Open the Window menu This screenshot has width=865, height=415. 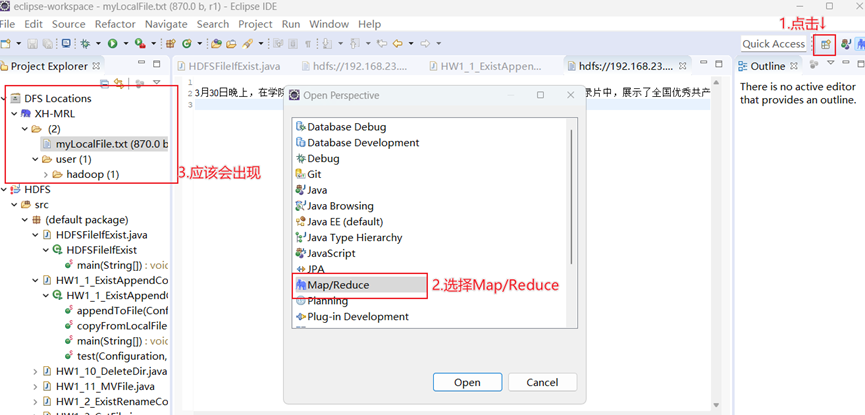pos(329,24)
